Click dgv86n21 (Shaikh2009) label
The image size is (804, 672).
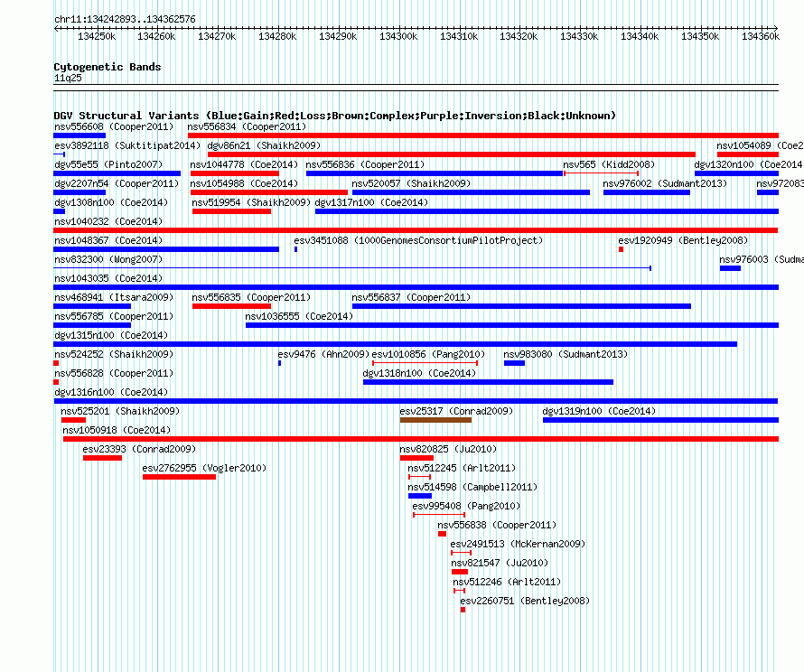coord(264,145)
